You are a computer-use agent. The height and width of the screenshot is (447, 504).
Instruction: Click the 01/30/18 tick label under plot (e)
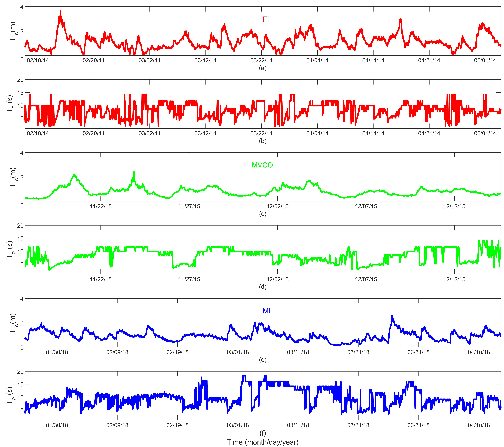click(57, 352)
